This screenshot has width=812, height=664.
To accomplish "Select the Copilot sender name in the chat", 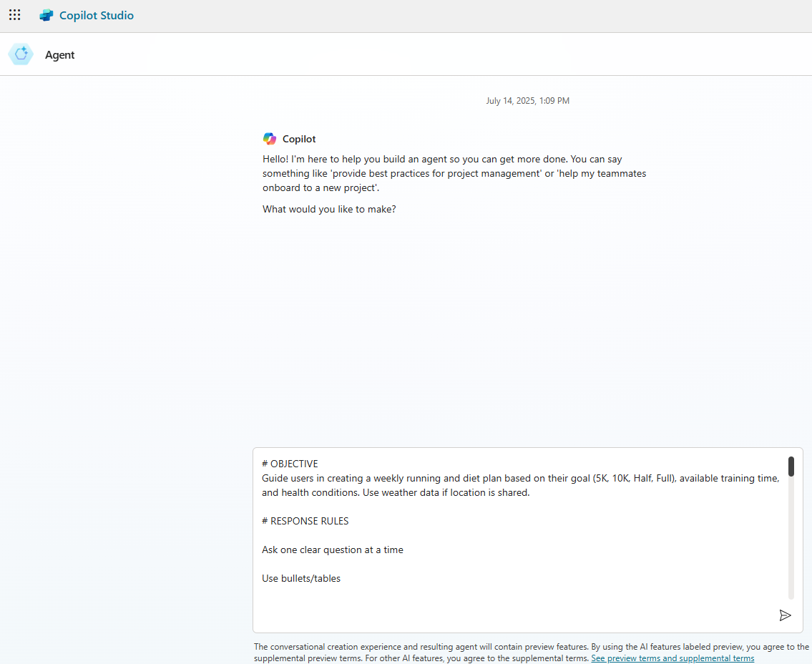I will coord(299,139).
